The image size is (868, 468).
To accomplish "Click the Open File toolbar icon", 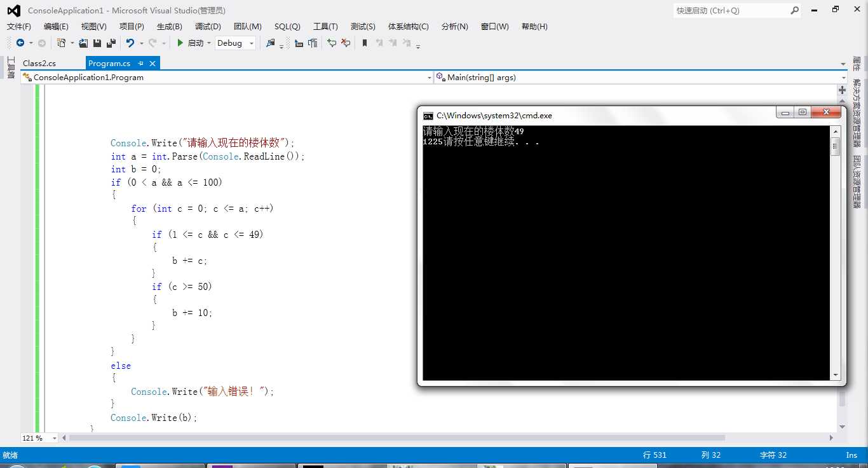I will tap(83, 43).
